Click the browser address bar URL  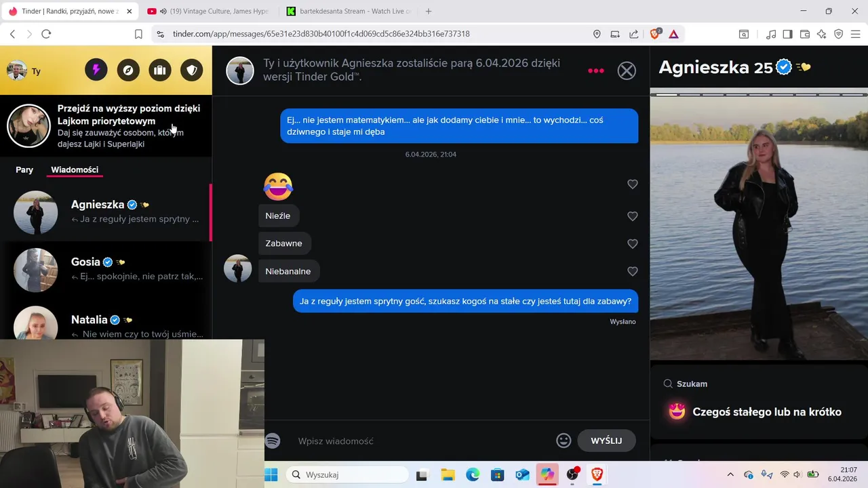point(321,34)
